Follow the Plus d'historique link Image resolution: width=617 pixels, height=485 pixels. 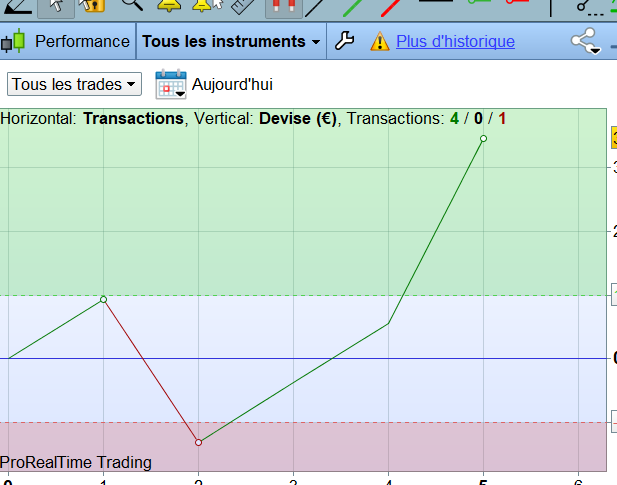(x=455, y=41)
